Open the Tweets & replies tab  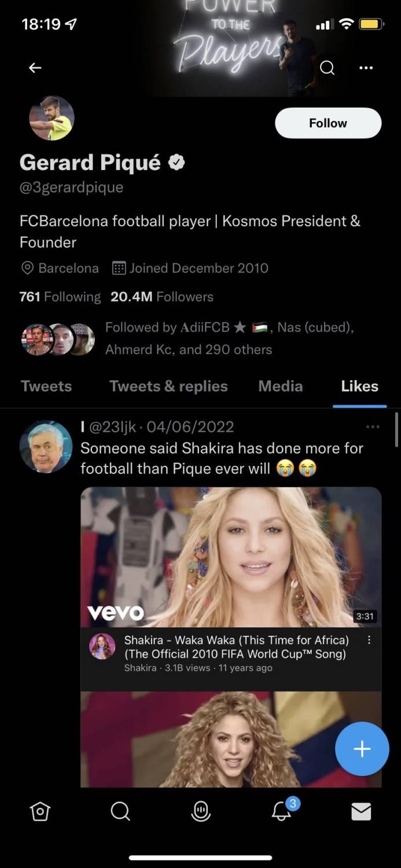coord(168,386)
